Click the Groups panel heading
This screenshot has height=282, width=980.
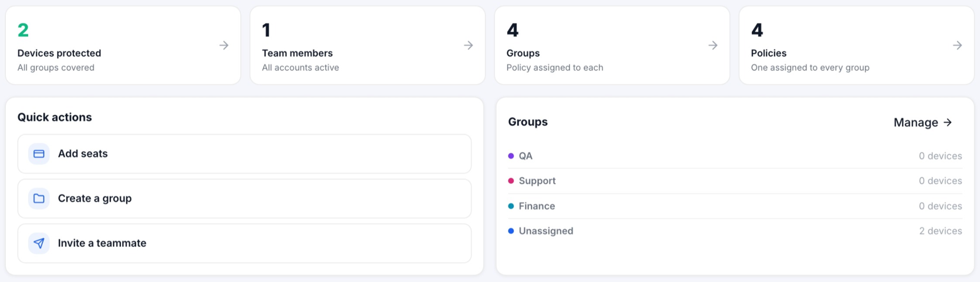tap(528, 122)
